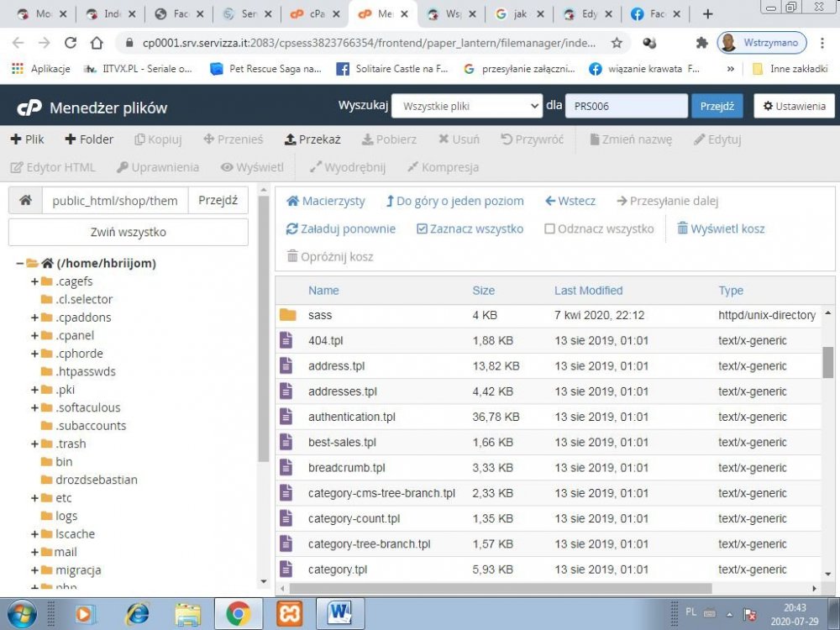Switch to the cPa browser tab
This screenshot has width=840, height=630.
tap(314, 14)
